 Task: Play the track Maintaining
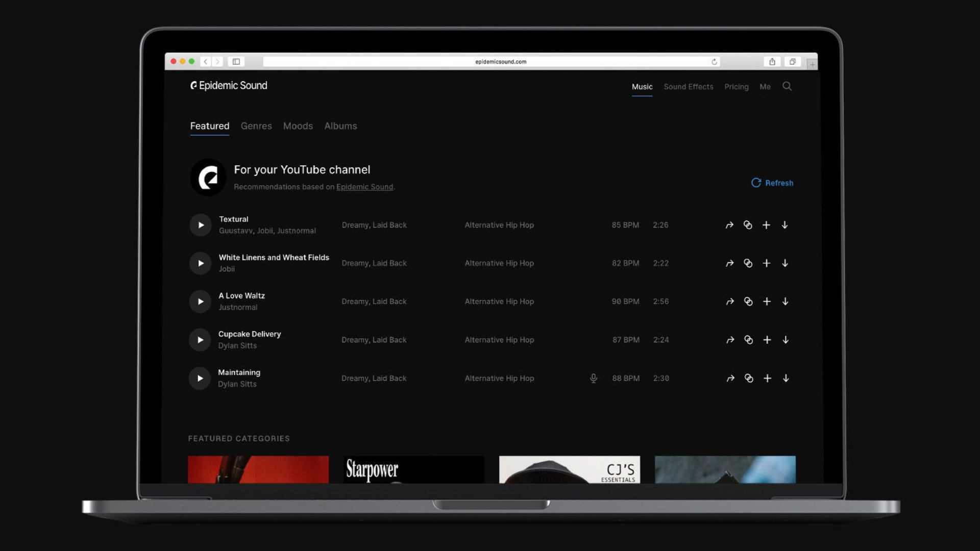pyautogui.click(x=200, y=378)
